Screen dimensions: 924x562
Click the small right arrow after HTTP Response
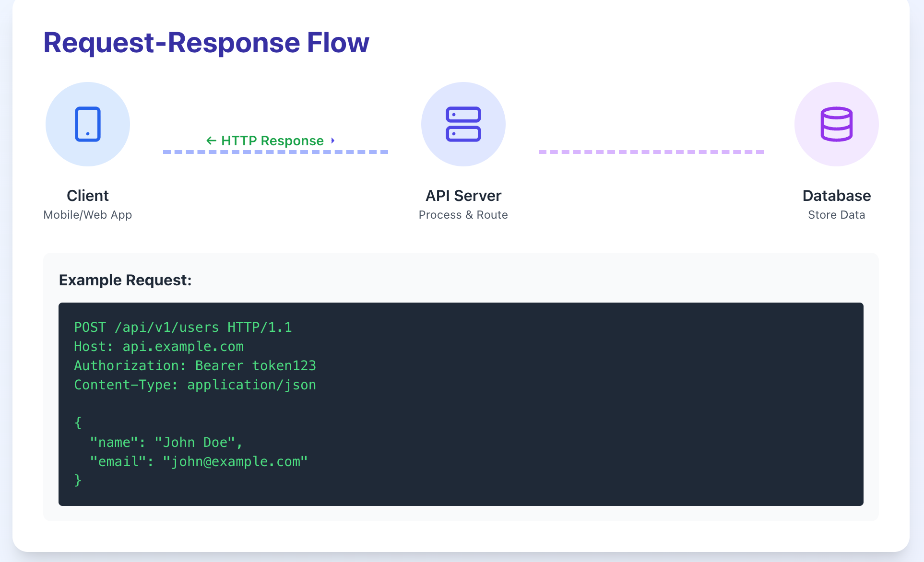pos(332,140)
